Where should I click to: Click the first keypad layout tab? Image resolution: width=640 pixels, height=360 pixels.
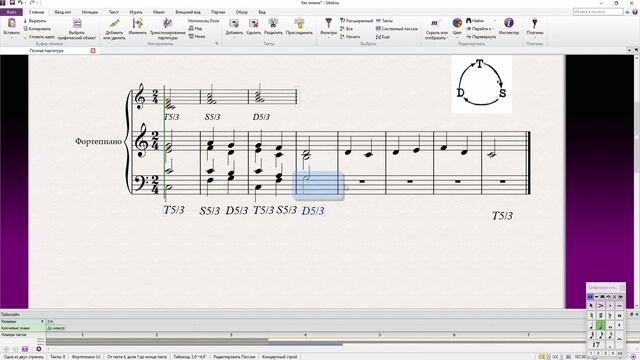point(590,297)
